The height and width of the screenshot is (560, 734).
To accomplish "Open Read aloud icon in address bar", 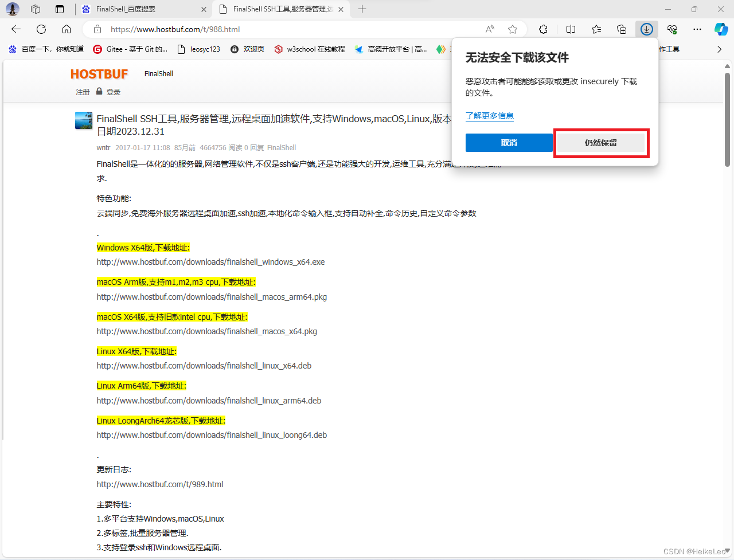I will [490, 29].
